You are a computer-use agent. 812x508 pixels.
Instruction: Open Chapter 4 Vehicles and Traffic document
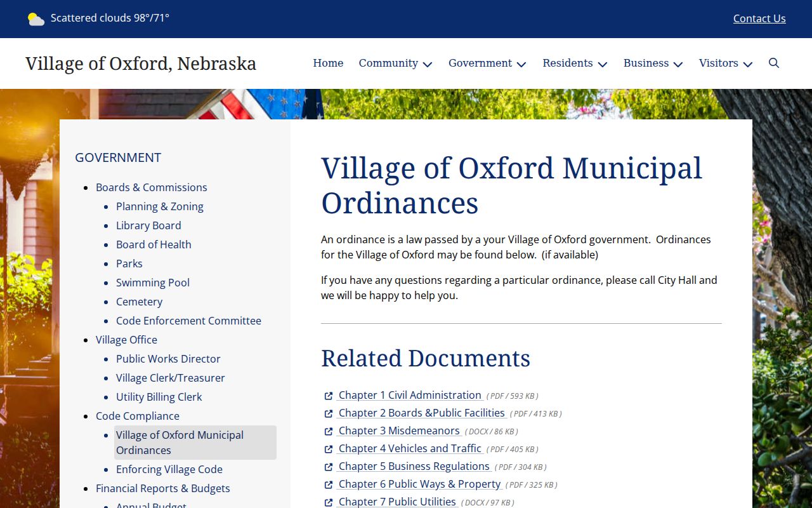[x=410, y=448]
